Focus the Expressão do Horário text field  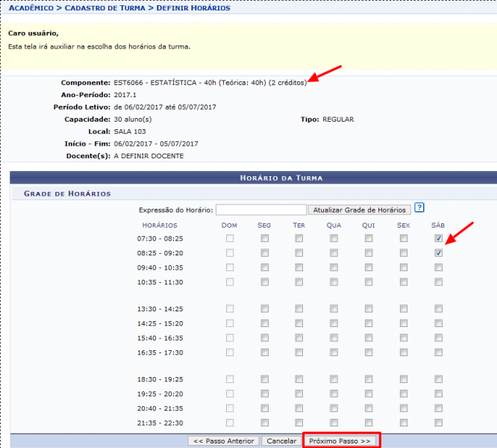point(261,210)
